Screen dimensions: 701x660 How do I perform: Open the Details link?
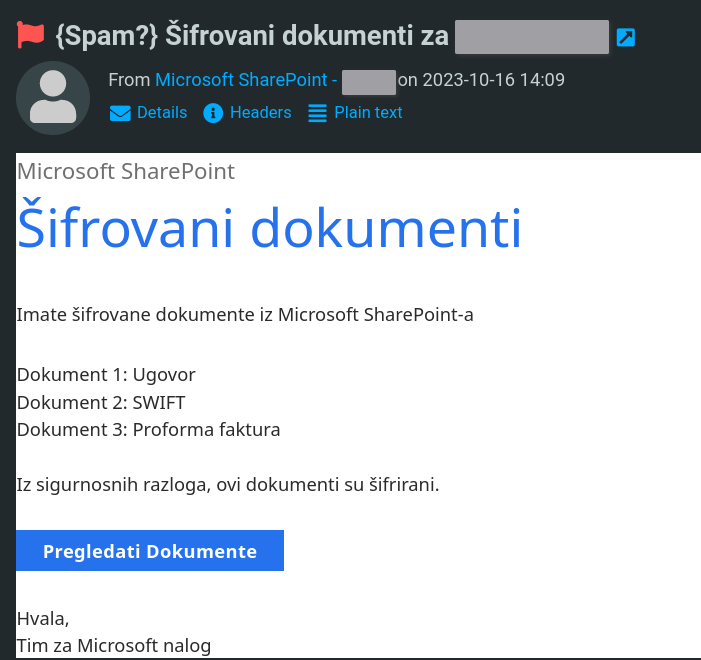tap(162, 112)
